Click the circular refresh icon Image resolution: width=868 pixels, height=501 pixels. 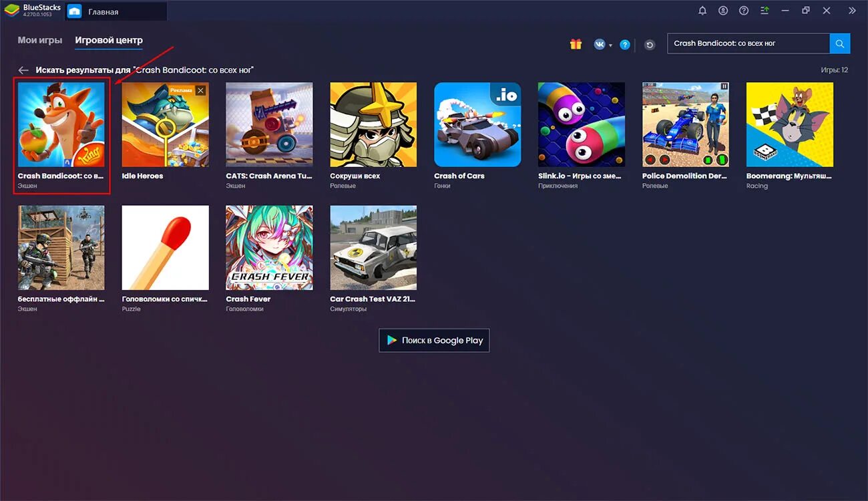[650, 45]
